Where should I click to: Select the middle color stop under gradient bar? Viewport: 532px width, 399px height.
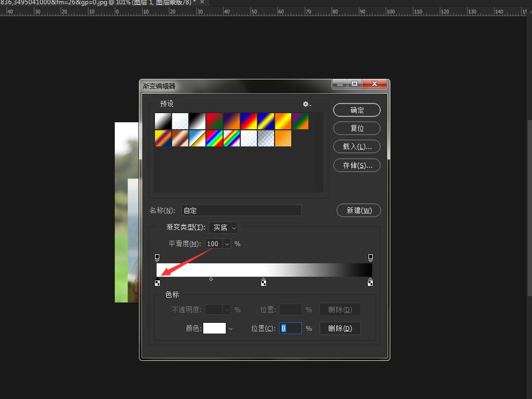(263, 283)
